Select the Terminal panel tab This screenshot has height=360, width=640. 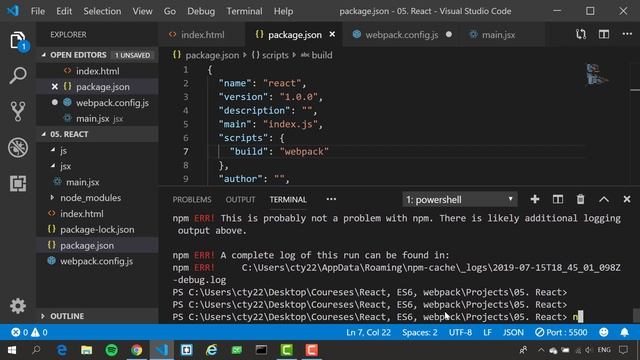[288, 200]
